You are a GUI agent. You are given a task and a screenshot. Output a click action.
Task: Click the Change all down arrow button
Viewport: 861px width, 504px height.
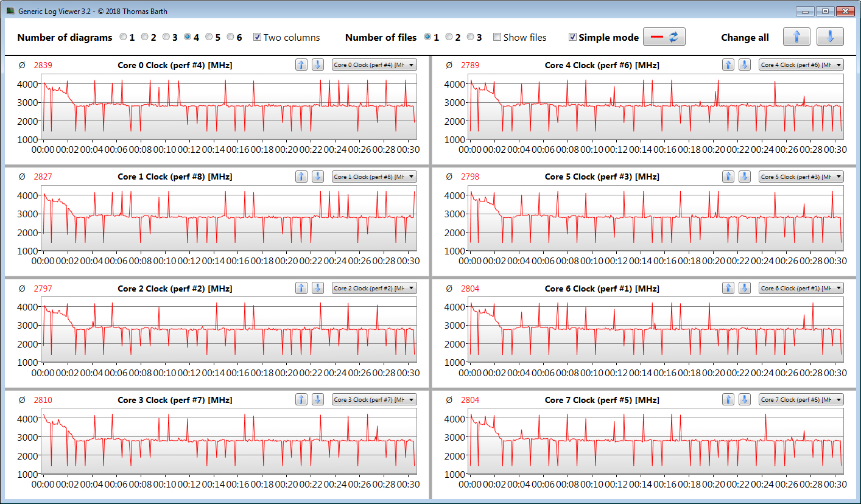829,37
